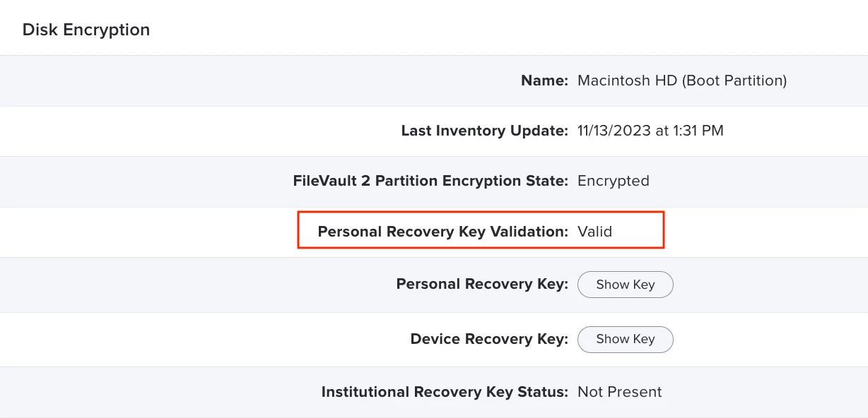
Task: Select the Last Inventory Update label
Action: [484, 131]
